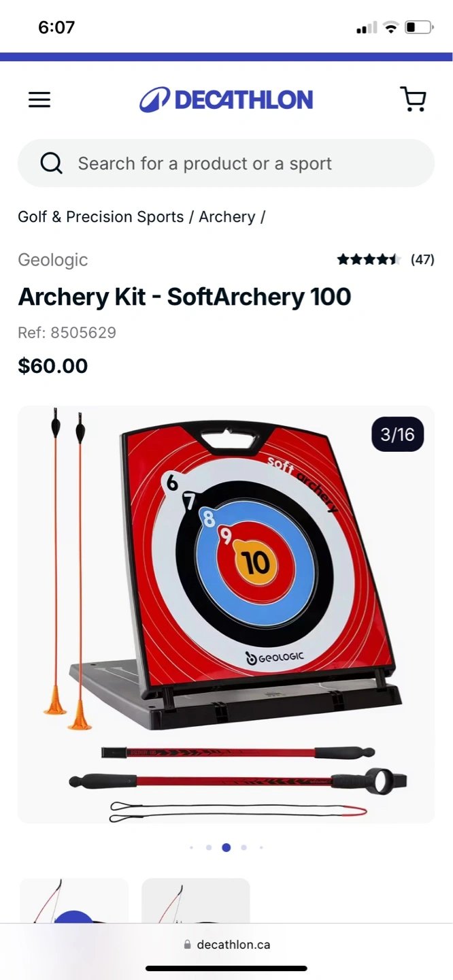Open the first bow thumbnail image
The height and width of the screenshot is (980, 453).
tap(73, 900)
